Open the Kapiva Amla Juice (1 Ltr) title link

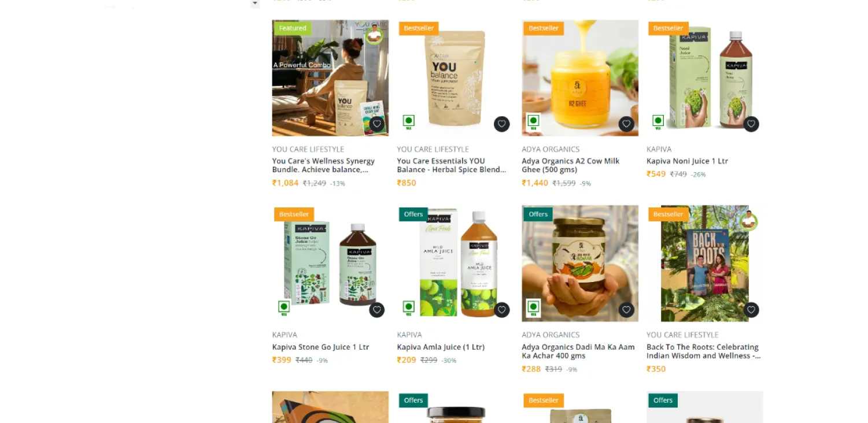pyautogui.click(x=441, y=347)
